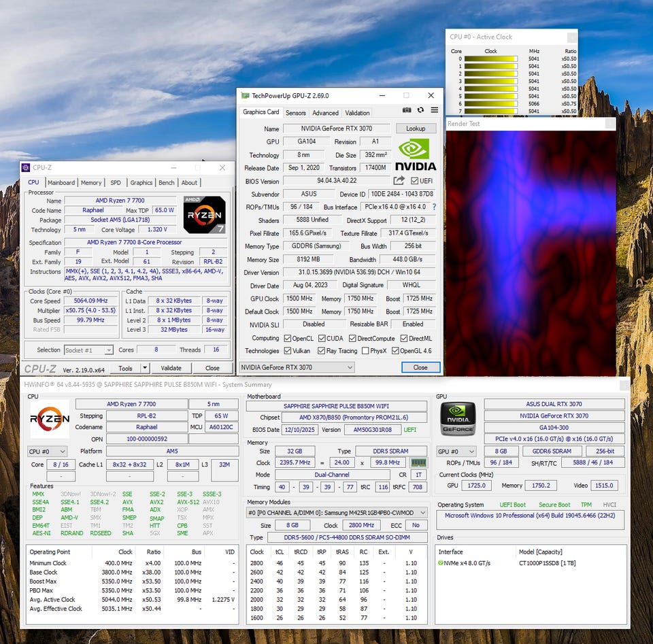Switch to the Memory tab in CPU-Z

click(91, 182)
